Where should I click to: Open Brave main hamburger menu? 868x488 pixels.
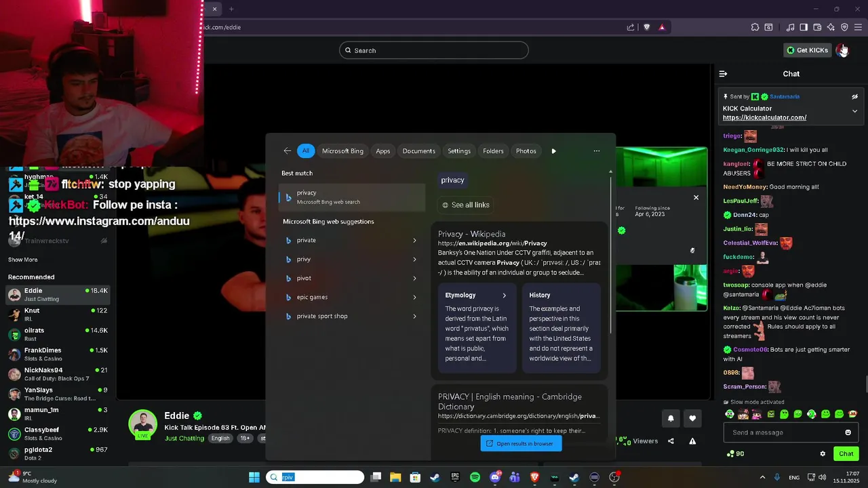point(858,27)
